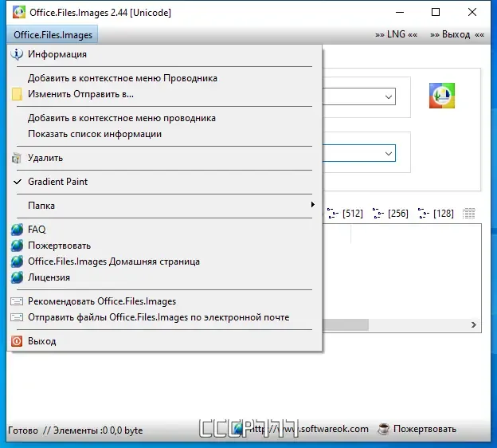Click the app icon in the title bar
The height and width of the screenshot is (448, 497).
pos(18,13)
